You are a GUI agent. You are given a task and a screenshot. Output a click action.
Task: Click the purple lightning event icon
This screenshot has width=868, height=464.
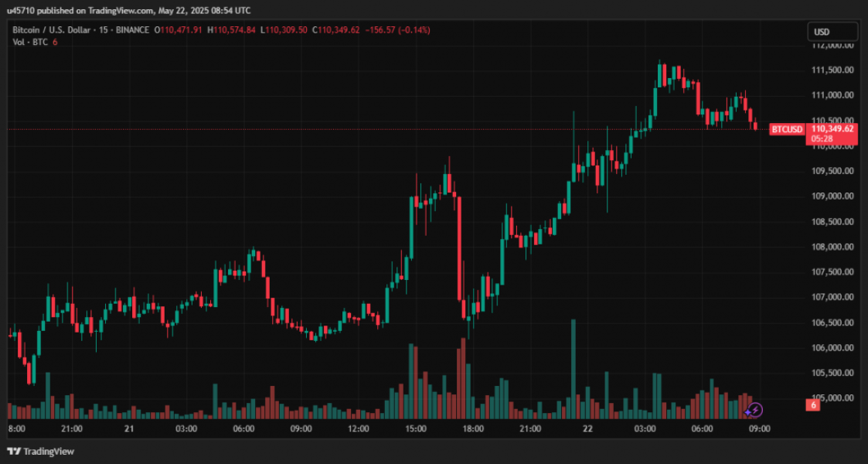756,410
